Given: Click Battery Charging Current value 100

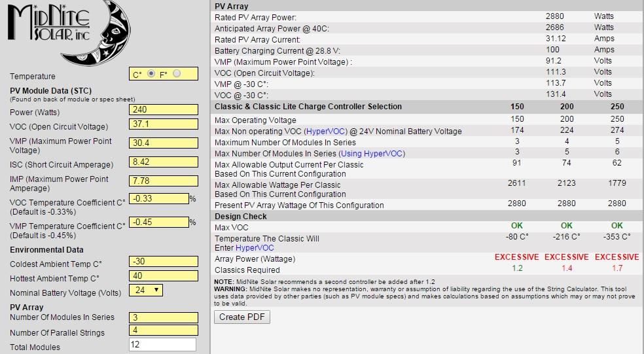Looking at the screenshot, I should pos(552,50).
